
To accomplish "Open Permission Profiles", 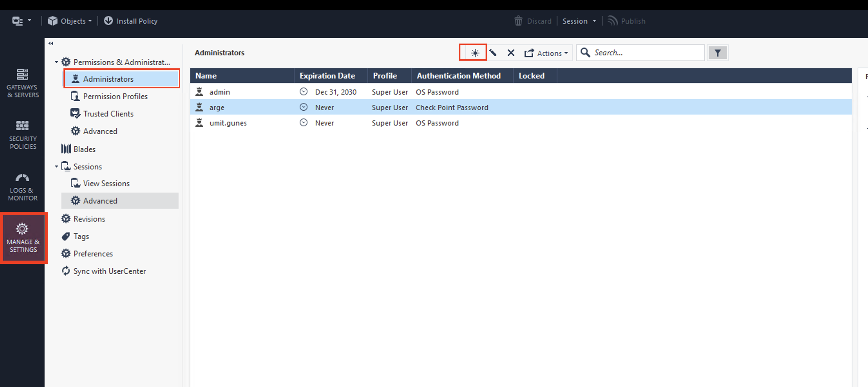I will (x=109, y=96).
